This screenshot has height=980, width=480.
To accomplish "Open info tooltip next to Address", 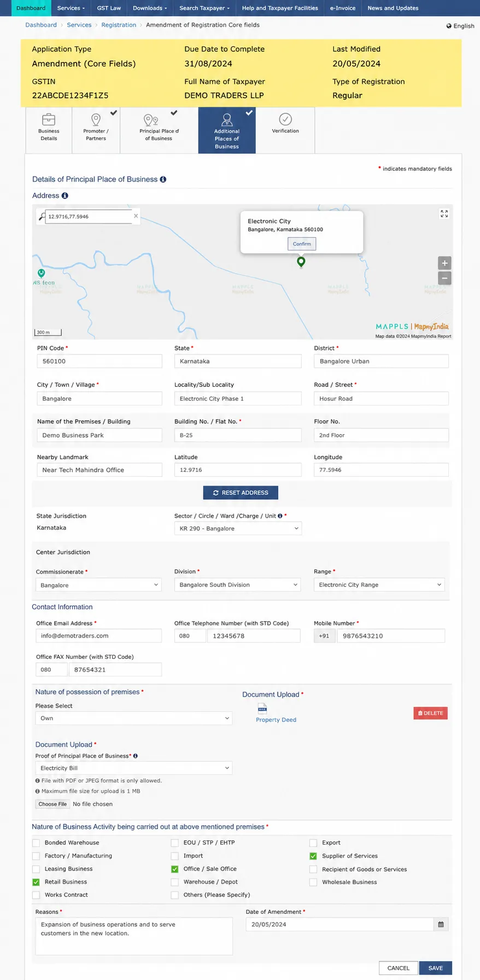I will coord(65,196).
